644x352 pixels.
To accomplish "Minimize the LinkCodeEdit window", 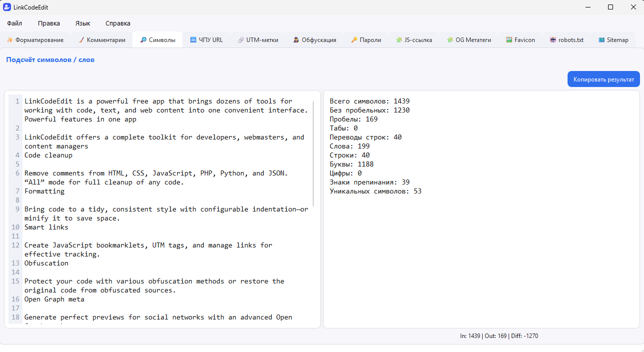I will pyautogui.click(x=587, y=7).
